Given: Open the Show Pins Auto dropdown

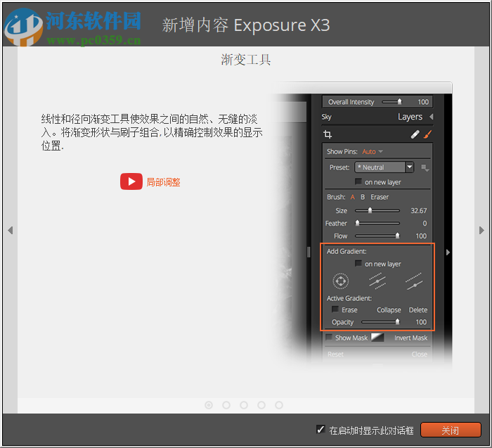Looking at the screenshot, I should [x=373, y=152].
